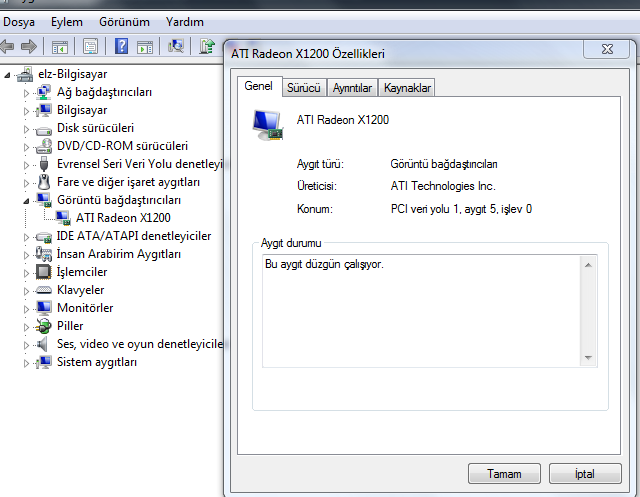
Task: Click the Fare ve diğer işaret aygıtları mouse icon
Action: tap(44, 182)
